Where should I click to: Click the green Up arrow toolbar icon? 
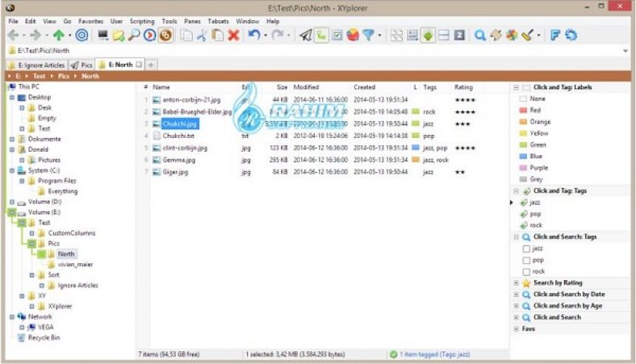(x=59, y=36)
